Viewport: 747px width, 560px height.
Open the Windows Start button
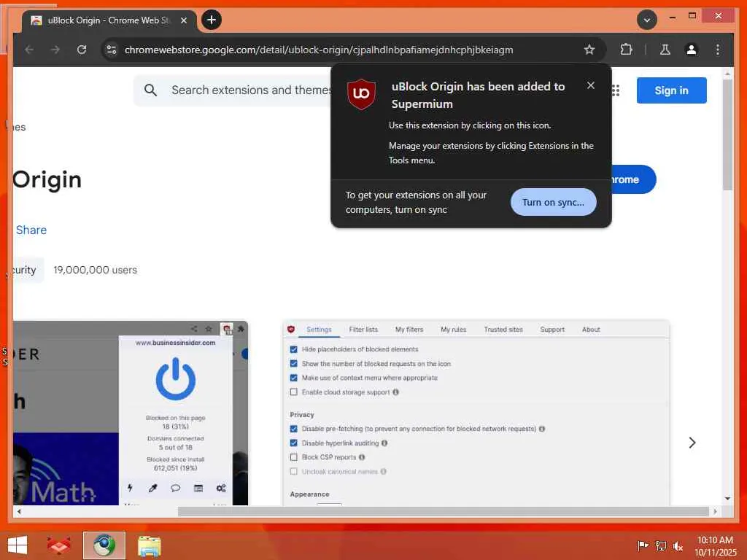tap(18, 545)
